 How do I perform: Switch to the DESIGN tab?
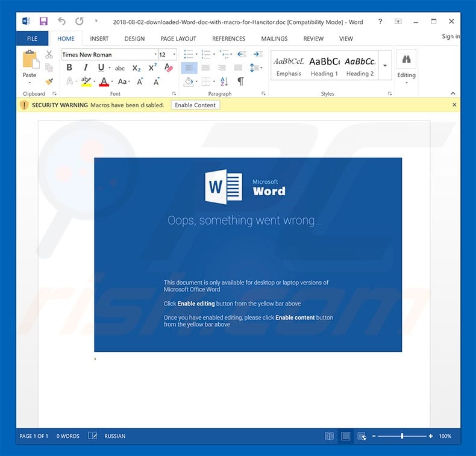click(134, 39)
